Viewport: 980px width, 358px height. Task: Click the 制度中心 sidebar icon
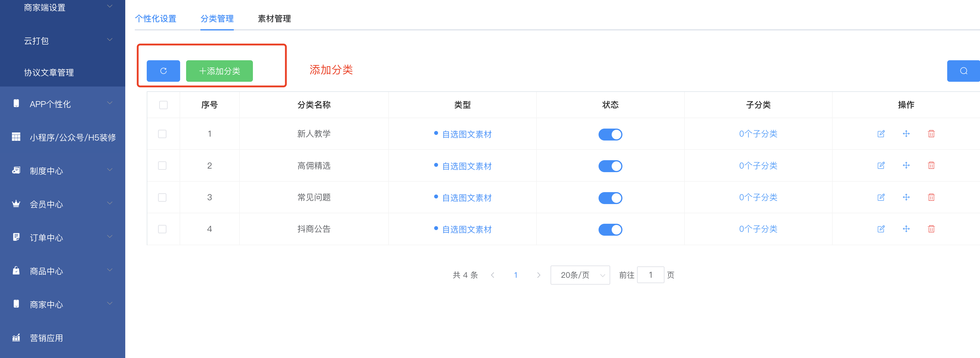click(x=16, y=170)
